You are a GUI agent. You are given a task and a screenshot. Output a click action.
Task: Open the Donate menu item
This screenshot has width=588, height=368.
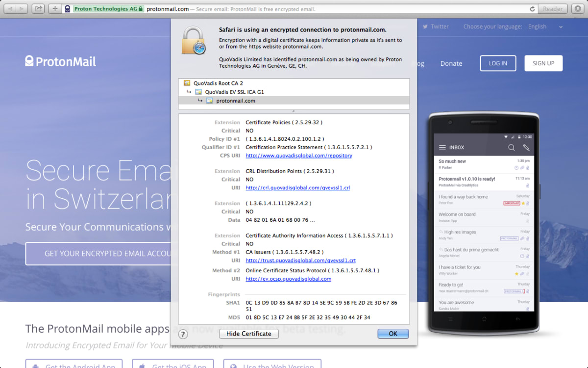(x=451, y=63)
